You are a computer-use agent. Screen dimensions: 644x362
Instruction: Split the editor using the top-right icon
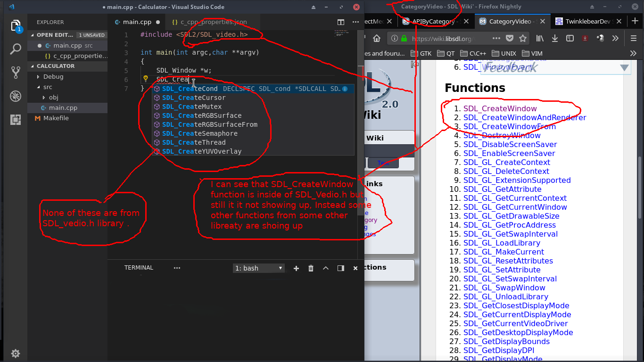tap(340, 22)
